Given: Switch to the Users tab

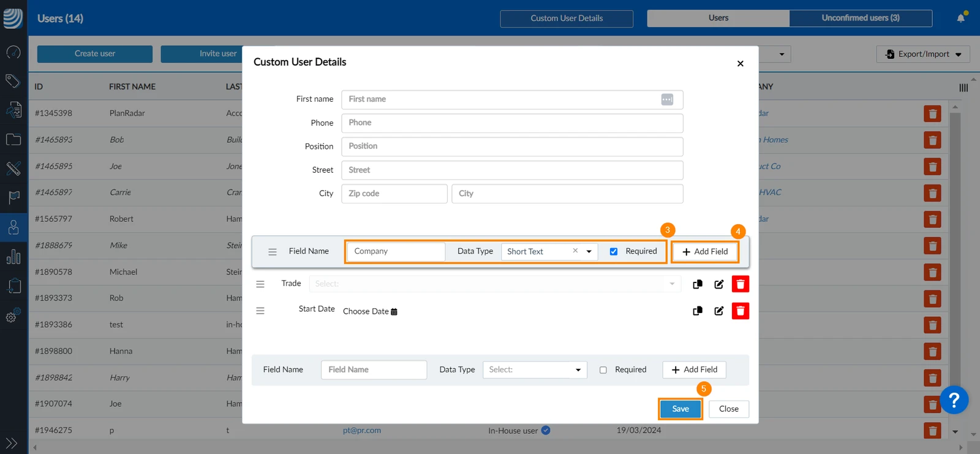Looking at the screenshot, I should (718, 18).
